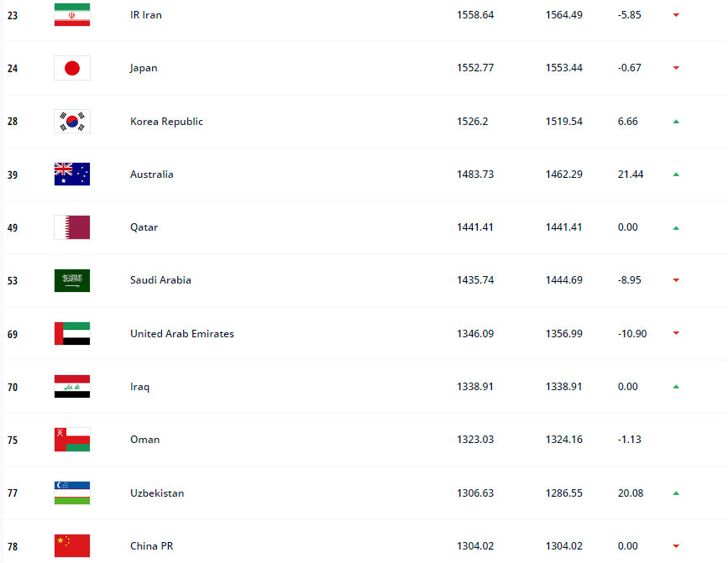728x563 pixels.
Task: Click the red down arrow for Saudi Arabia
Action: (x=675, y=280)
